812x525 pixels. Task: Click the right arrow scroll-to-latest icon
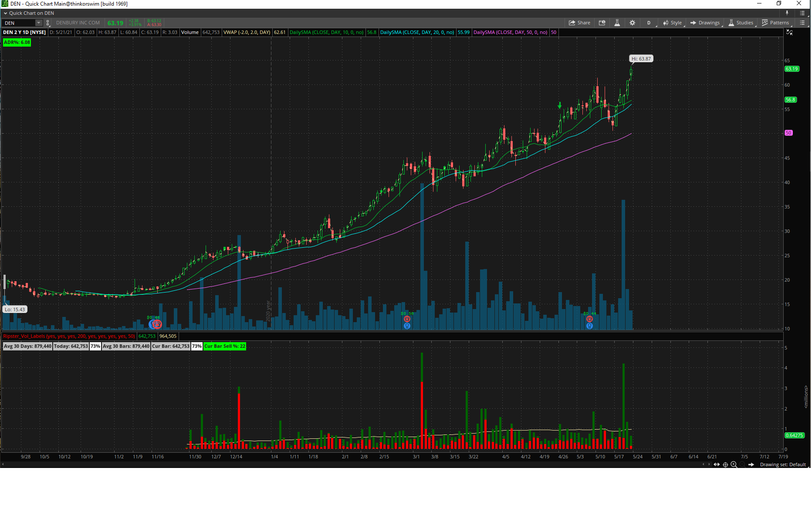tap(751, 464)
